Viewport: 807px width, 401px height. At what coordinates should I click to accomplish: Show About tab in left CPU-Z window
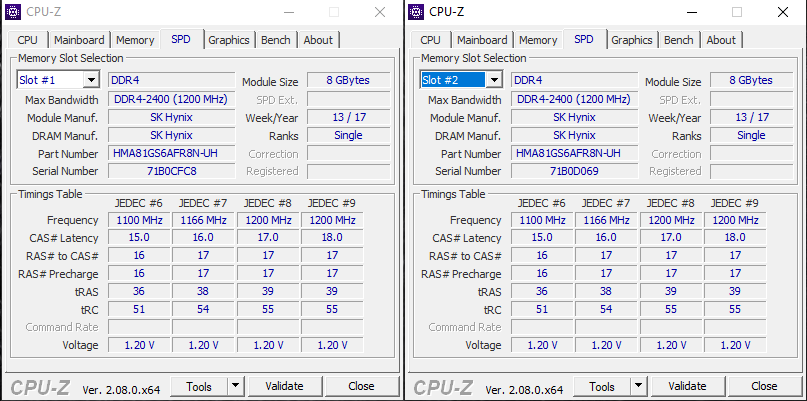pyautogui.click(x=318, y=40)
